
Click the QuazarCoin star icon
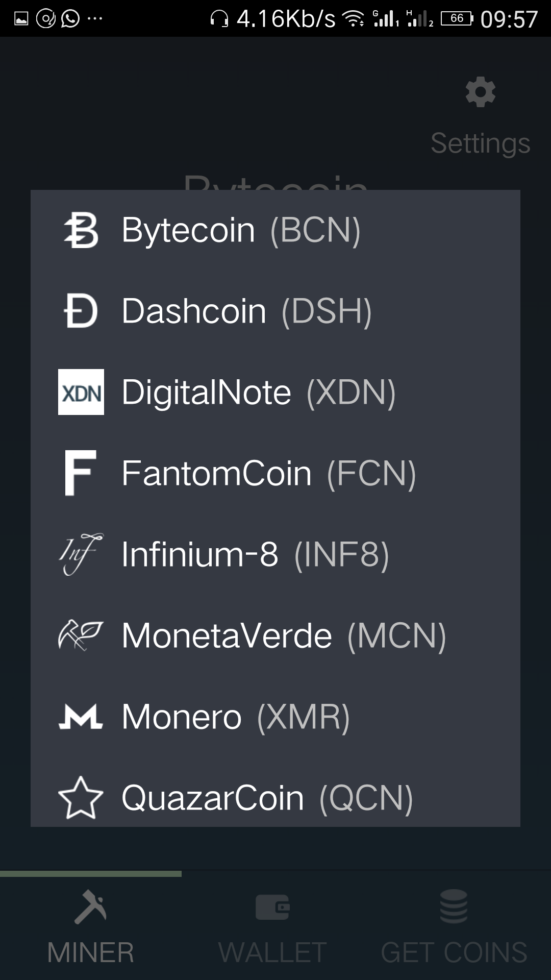81,797
